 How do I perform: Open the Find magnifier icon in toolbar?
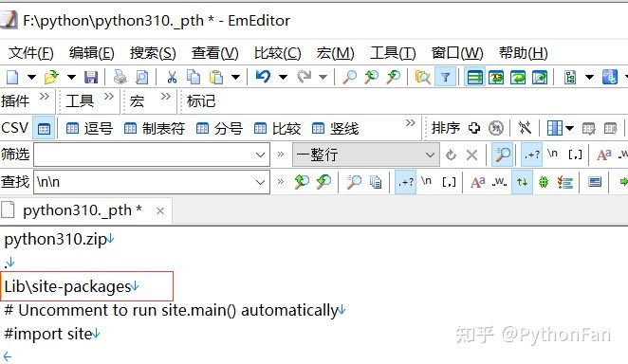(x=350, y=77)
